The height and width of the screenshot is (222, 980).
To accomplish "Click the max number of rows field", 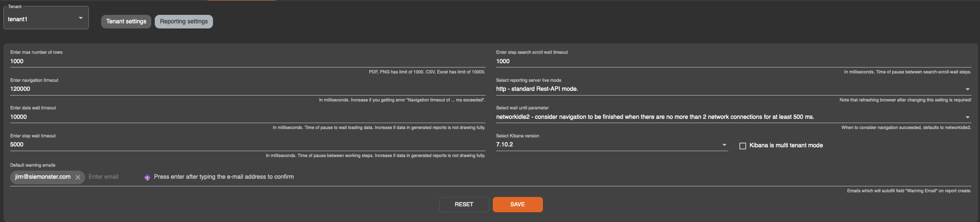I will click(247, 61).
